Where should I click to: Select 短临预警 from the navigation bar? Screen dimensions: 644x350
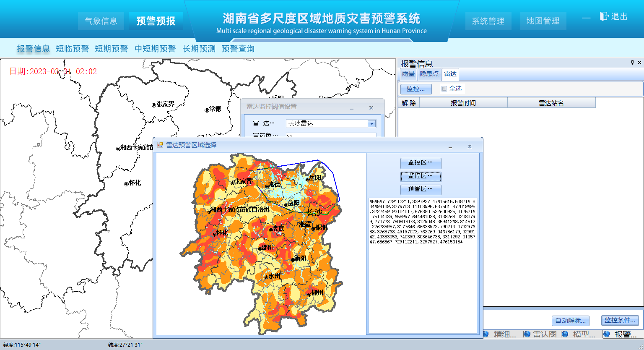(72, 48)
